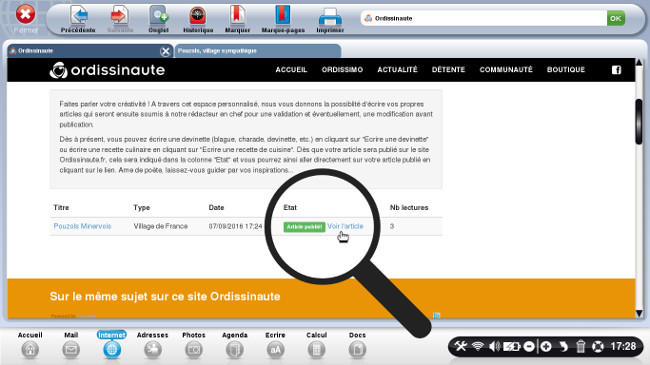This screenshot has width=650, height=365.
Task: Click the green OK button
Action: 616,18
